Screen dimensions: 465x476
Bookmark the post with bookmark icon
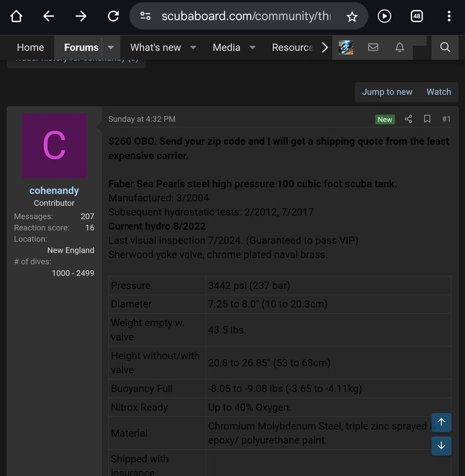(x=427, y=118)
